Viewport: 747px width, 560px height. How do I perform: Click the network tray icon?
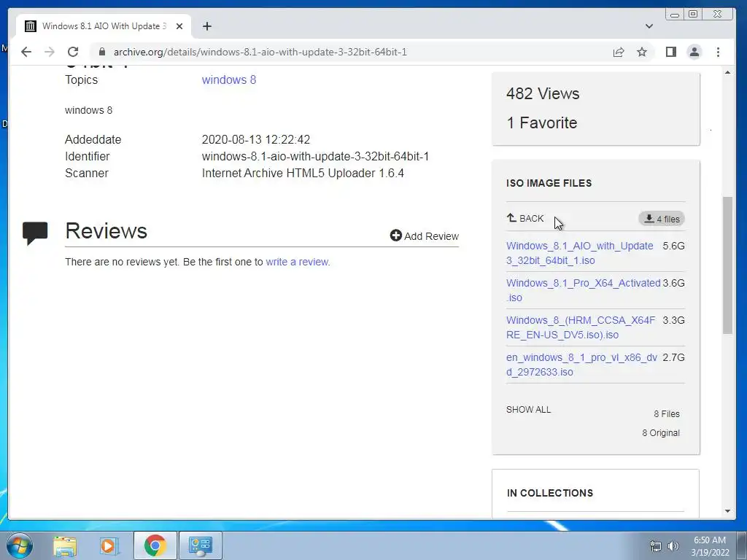(656, 546)
